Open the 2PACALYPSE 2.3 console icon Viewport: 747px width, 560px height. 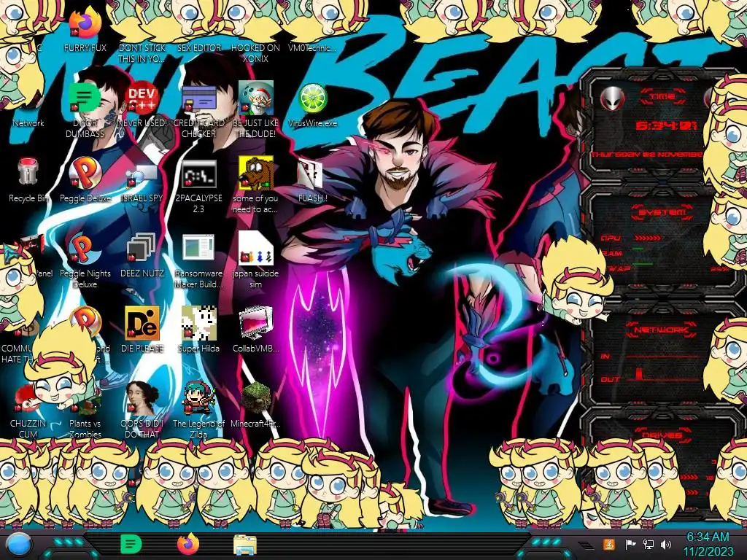tap(198, 174)
